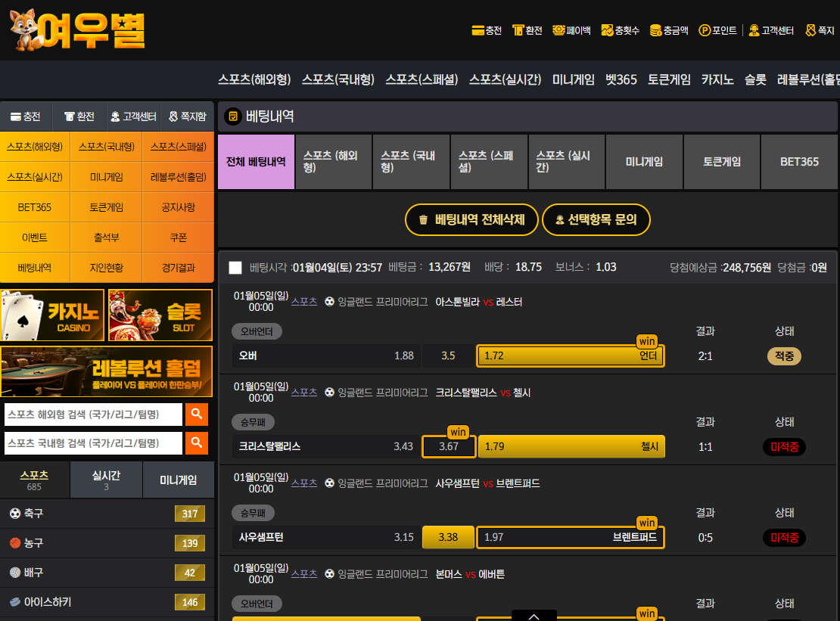Expand the bottom chevron-up panel
The image size is (840, 621).
(x=534, y=616)
